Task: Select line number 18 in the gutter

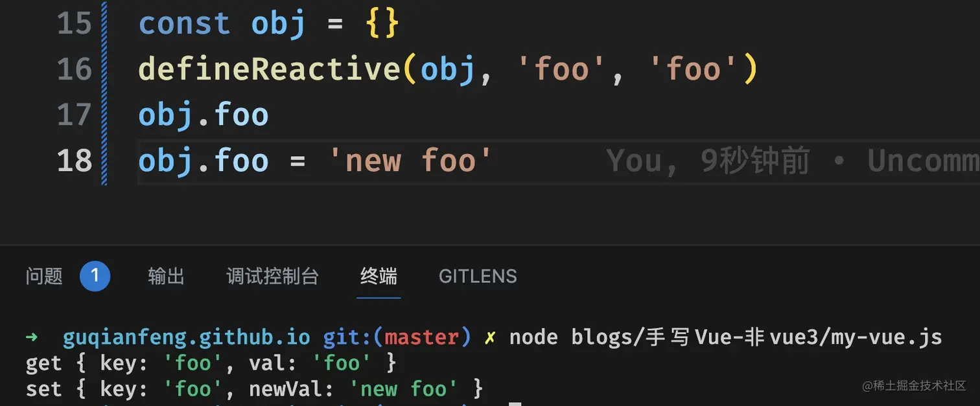Action: pyautogui.click(x=75, y=161)
